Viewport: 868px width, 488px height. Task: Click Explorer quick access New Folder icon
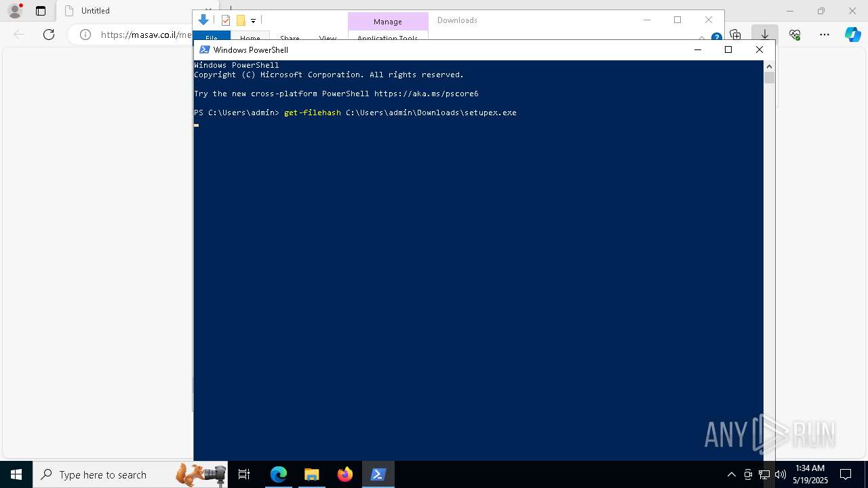(x=240, y=20)
